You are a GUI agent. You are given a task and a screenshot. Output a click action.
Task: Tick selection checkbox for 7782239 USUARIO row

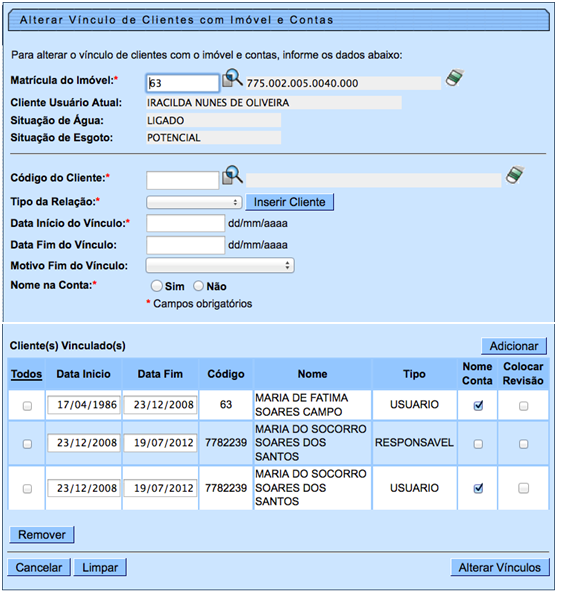[27, 489]
